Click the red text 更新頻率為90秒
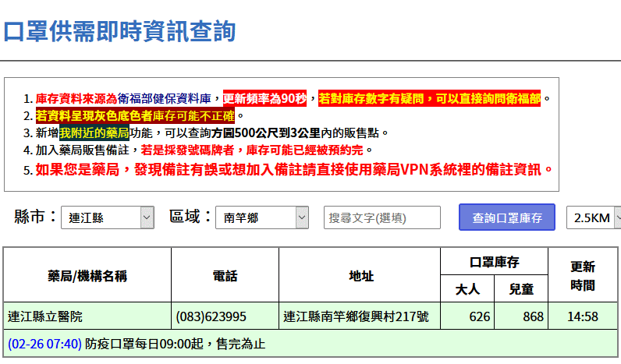Image resolution: width=621 pixels, height=364 pixels. 264,98
